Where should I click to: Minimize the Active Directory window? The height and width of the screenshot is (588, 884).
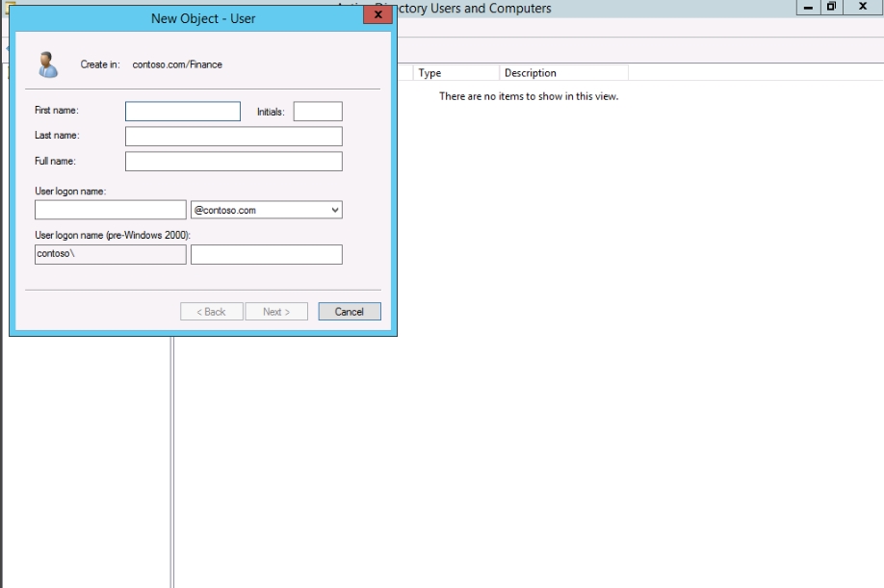pos(808,8)
